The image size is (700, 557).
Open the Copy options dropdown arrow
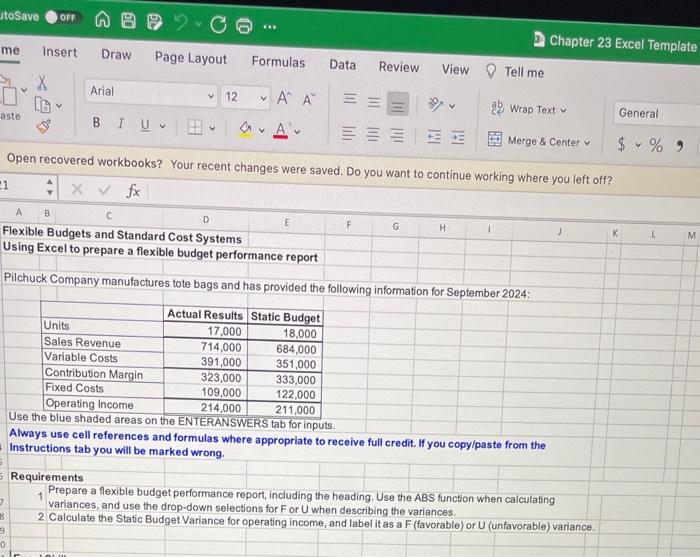point(59,106)
